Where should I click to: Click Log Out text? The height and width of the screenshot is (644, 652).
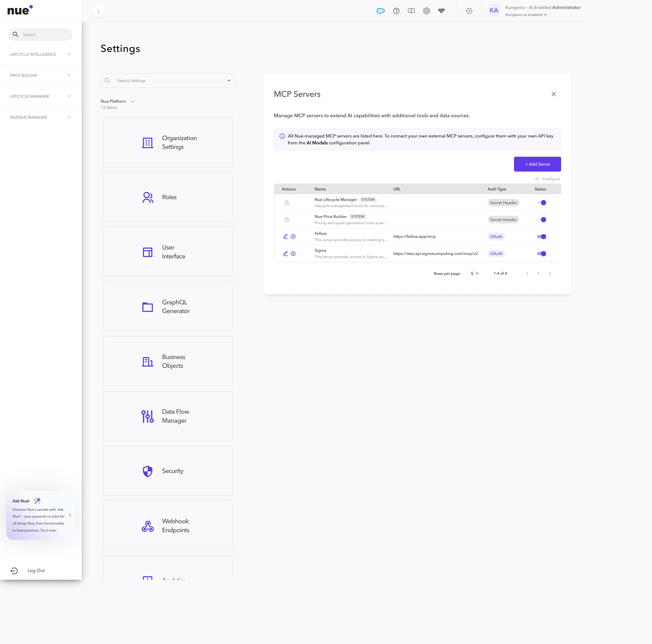pos(36,570)
